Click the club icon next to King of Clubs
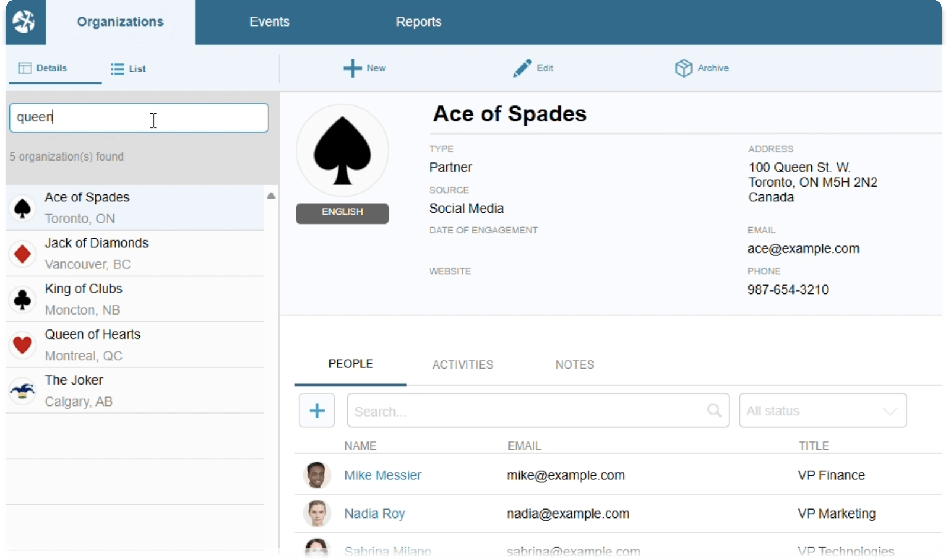Screen dimensions: 948x560 pyautogui.click(x=23, y=299)
